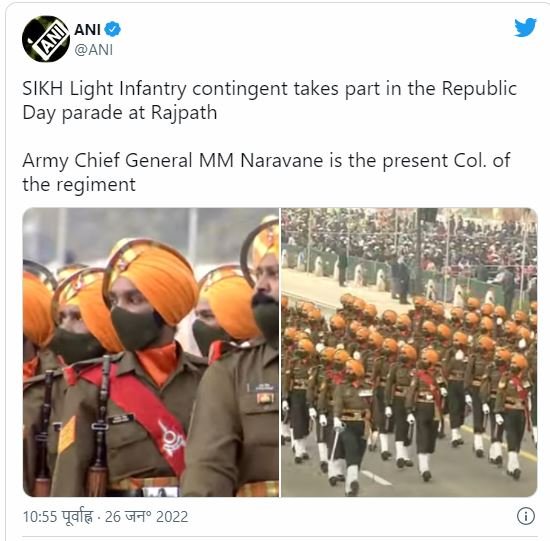The image size is (550, 541).
Task: Click the spectator stands in right photo
Action: pyautogui.click(x=409, y=242)
